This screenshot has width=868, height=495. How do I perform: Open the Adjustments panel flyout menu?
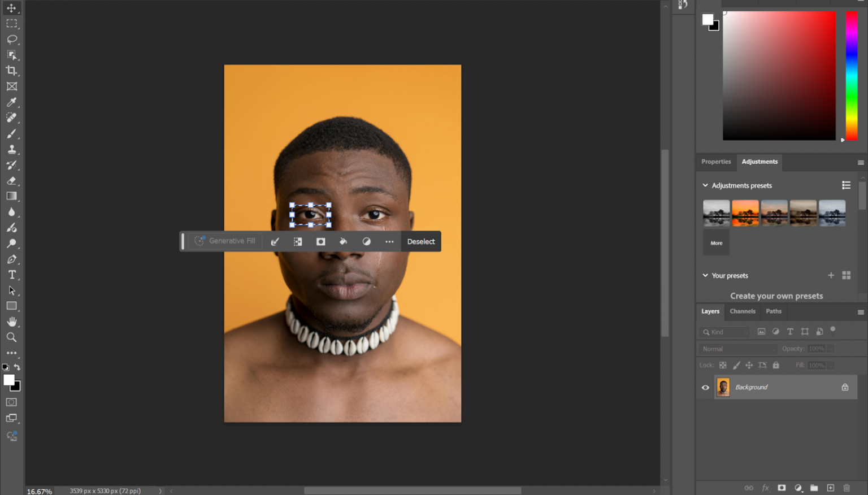(x=861, y=163)
